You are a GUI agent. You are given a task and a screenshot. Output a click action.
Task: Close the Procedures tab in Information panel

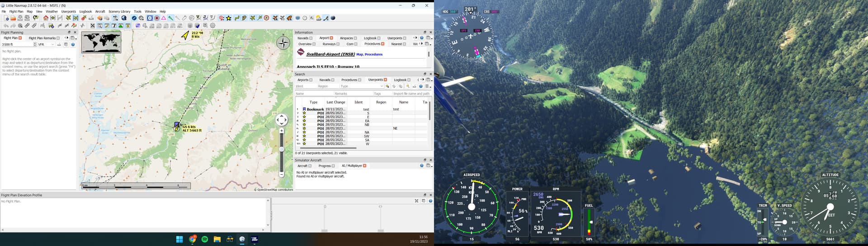(382, 44)
